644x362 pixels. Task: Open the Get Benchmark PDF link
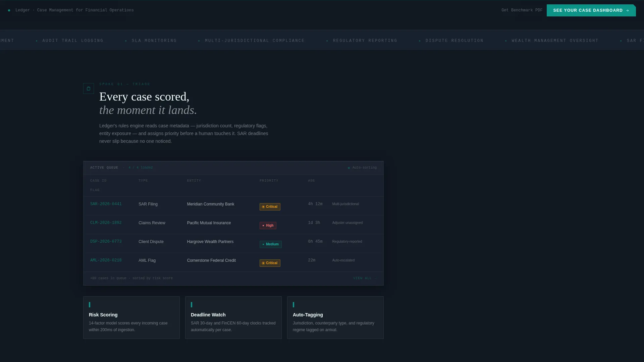click(x=522, y=10)
